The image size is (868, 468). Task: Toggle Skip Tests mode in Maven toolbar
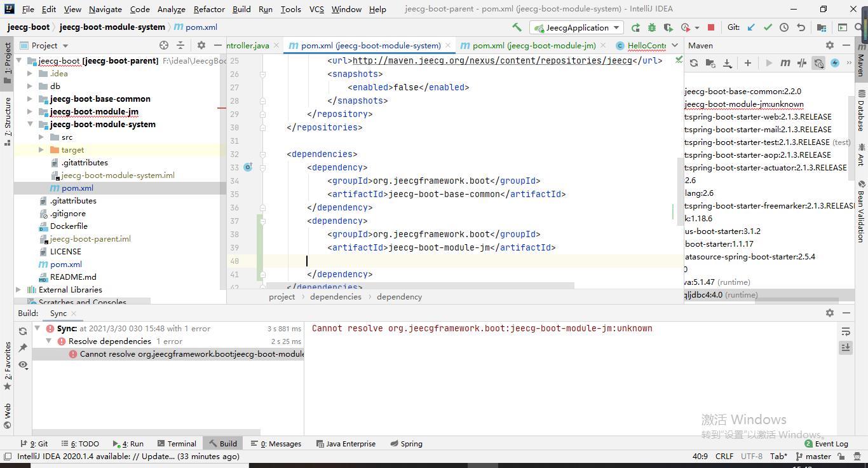(818, 63)
